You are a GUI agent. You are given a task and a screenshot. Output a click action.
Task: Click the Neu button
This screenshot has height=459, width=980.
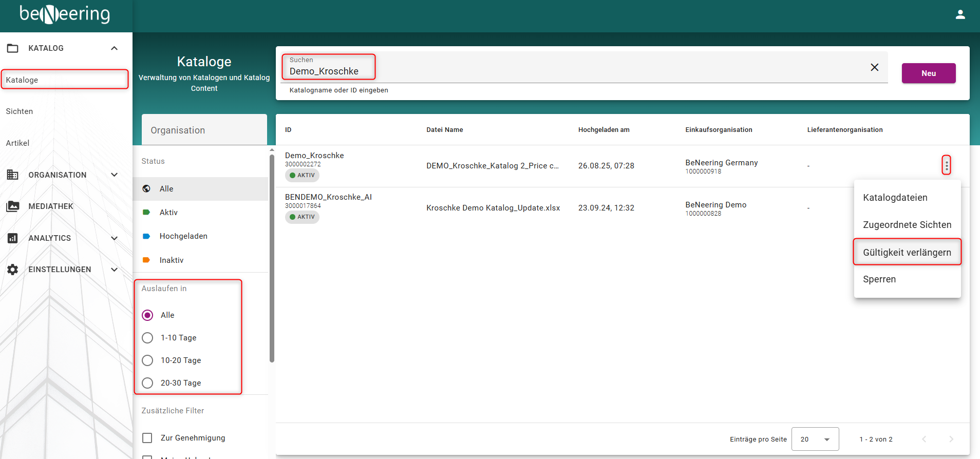pos(928,73)
